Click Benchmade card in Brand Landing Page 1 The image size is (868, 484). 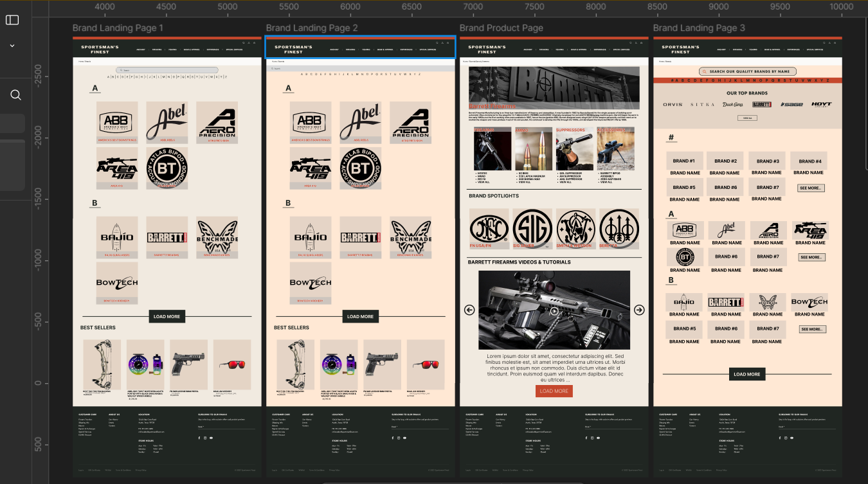pyautogui.click(x=217, y=237)
